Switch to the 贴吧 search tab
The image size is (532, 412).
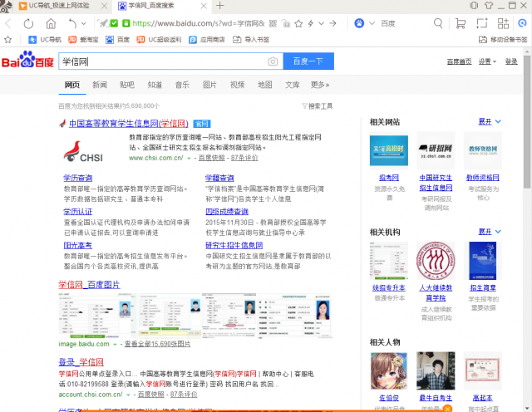point(127,85)
